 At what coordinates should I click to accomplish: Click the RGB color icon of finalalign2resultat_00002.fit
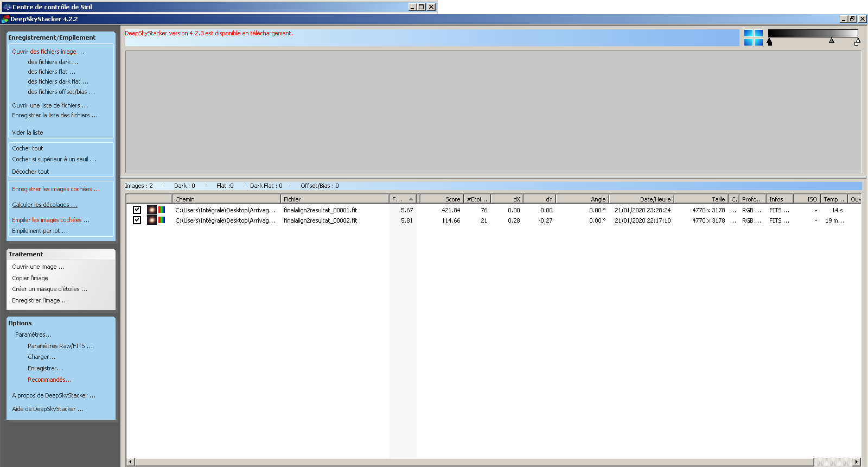pyautogui.click(x=162, y=220)
